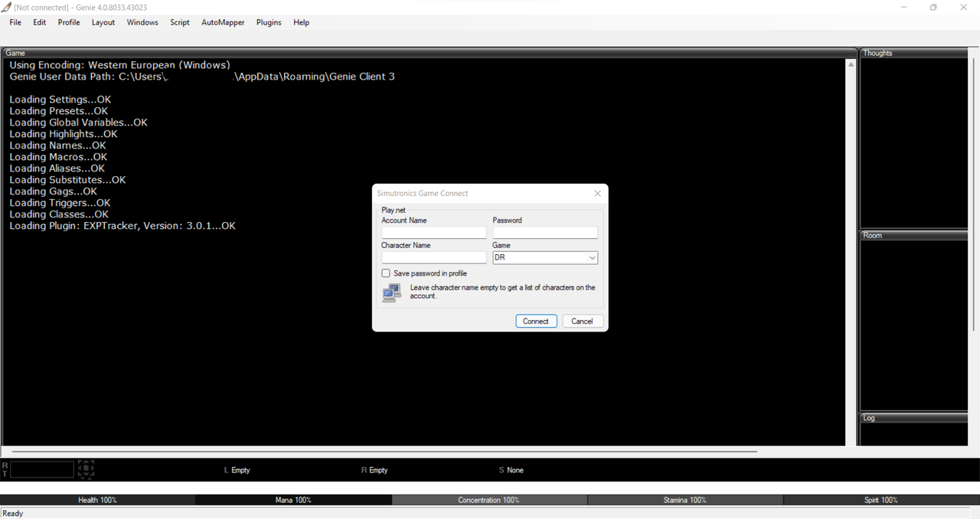The image size is (980, 519).
Task: Click the Spirit 100% bar
Action: click(x=881, y=500)
